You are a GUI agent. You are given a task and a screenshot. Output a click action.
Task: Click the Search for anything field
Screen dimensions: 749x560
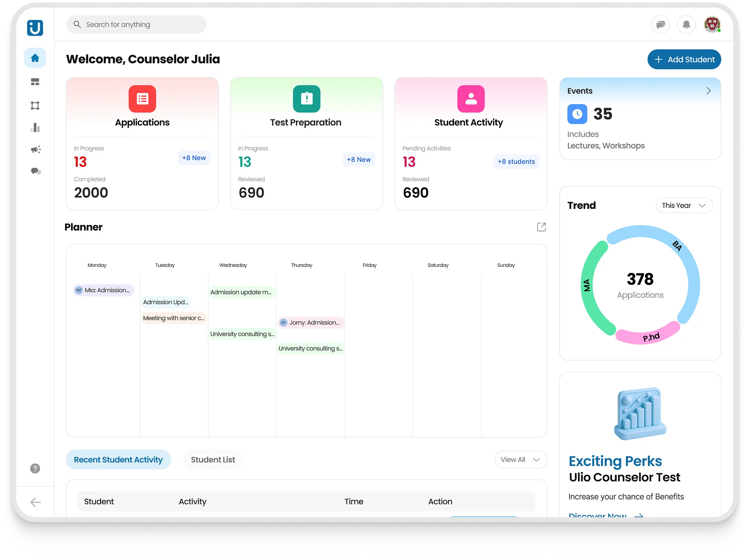(136, 25)
